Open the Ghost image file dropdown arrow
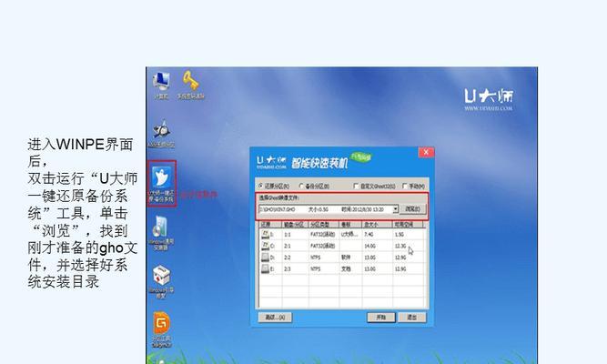The image size is (607, 364). (x=396, y=209)
